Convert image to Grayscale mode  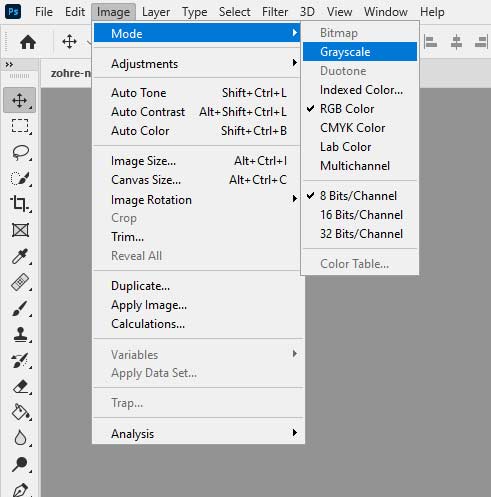click(360, 52)
